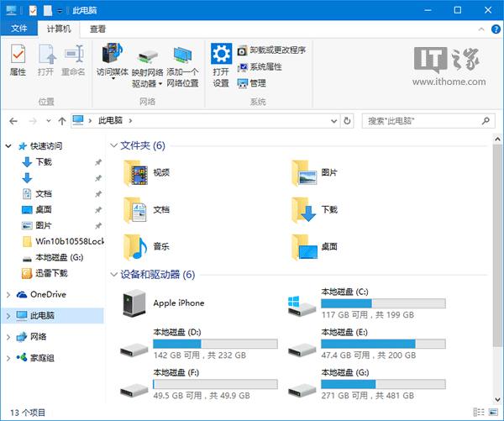Switch to the details view toggle

pyautogui.click(x=479, y=412)
